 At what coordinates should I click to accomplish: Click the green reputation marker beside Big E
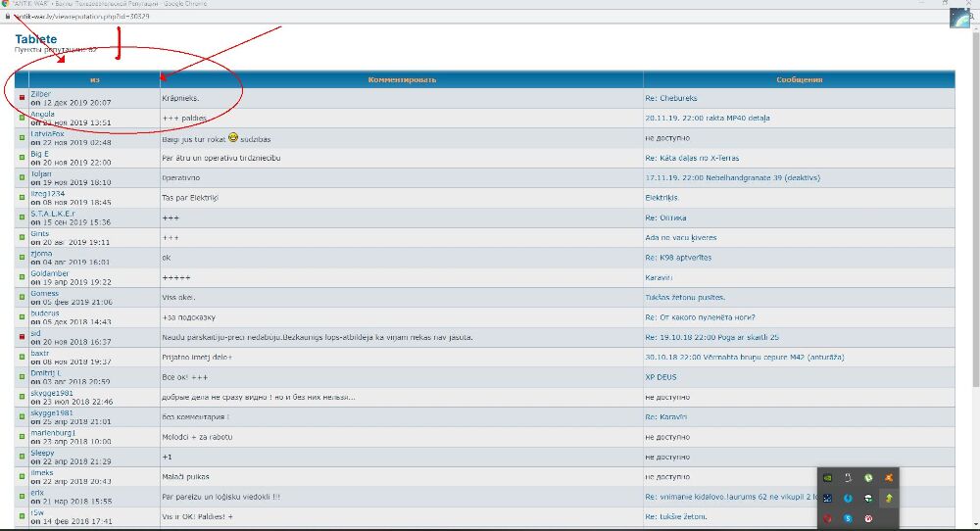pos(22,158)
